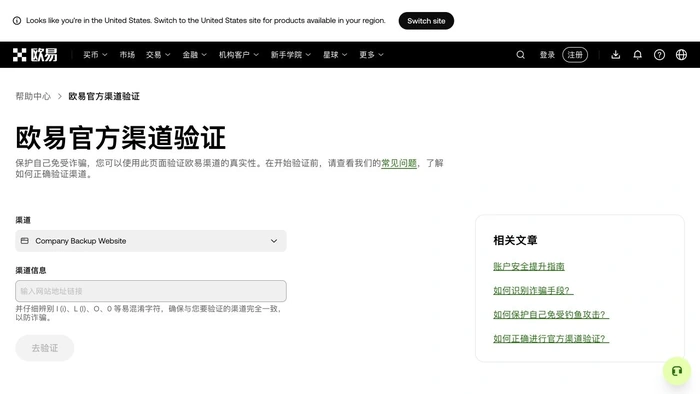
Task: Expand the 更多 dropdown menu
Action: pos(371,54)
